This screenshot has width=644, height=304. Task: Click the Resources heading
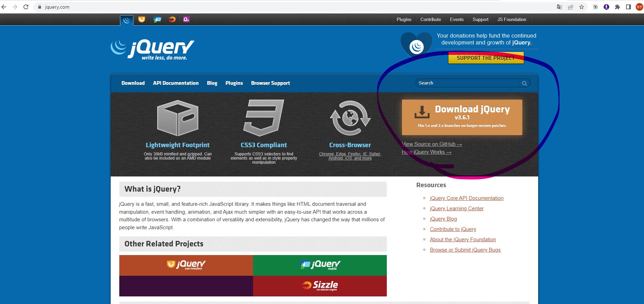[x=431, y=185]
